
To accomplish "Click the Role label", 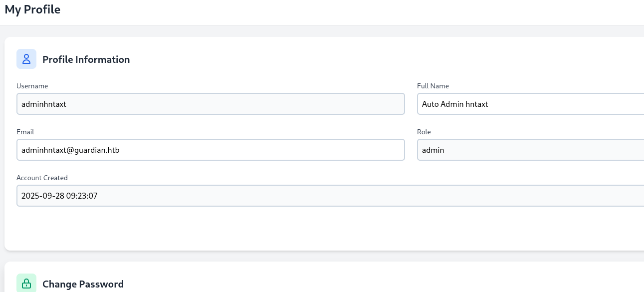I will coord(424,132).
